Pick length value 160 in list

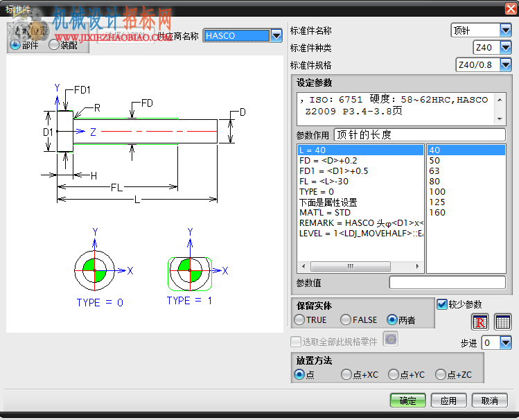(x=466, y=213)
